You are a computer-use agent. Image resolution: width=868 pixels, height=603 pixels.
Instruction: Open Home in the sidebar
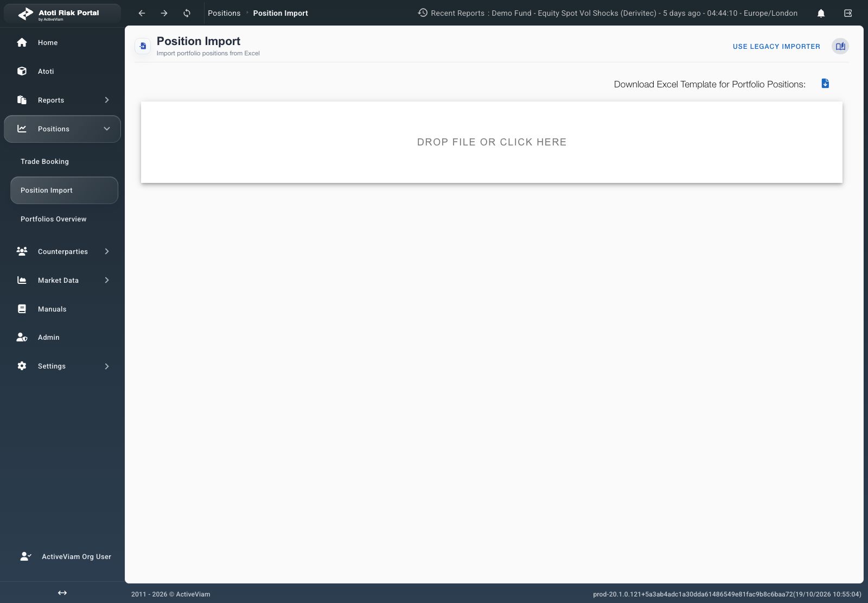point(62,42)
